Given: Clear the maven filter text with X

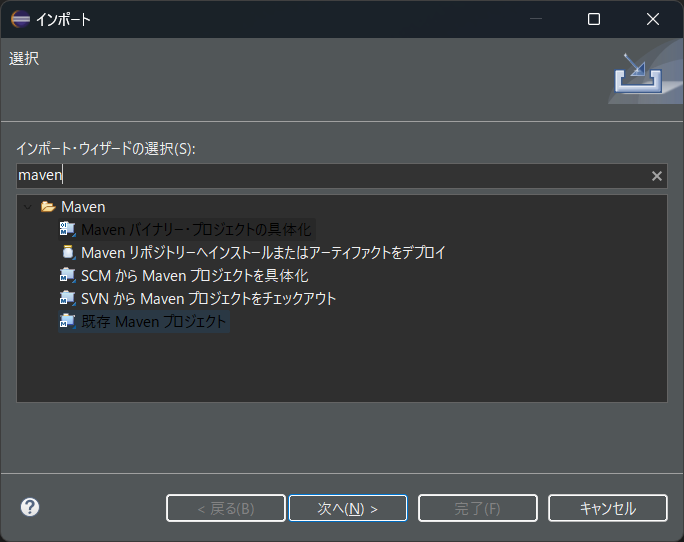Looking at the screenshot, I should 657,176.
